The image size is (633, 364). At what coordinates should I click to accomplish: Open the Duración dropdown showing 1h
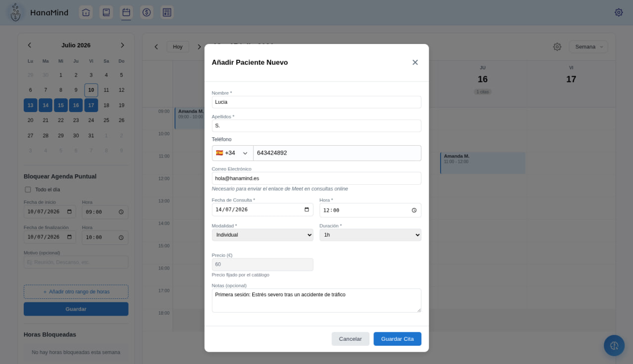370,235
